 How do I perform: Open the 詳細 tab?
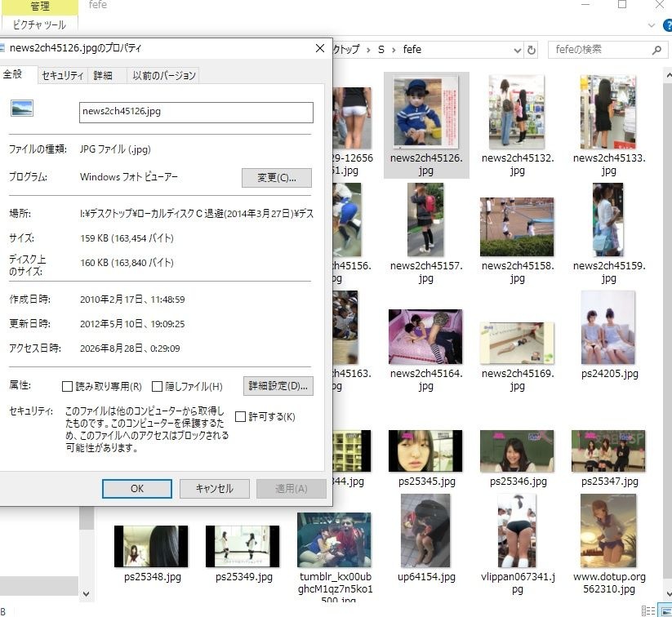103,76
